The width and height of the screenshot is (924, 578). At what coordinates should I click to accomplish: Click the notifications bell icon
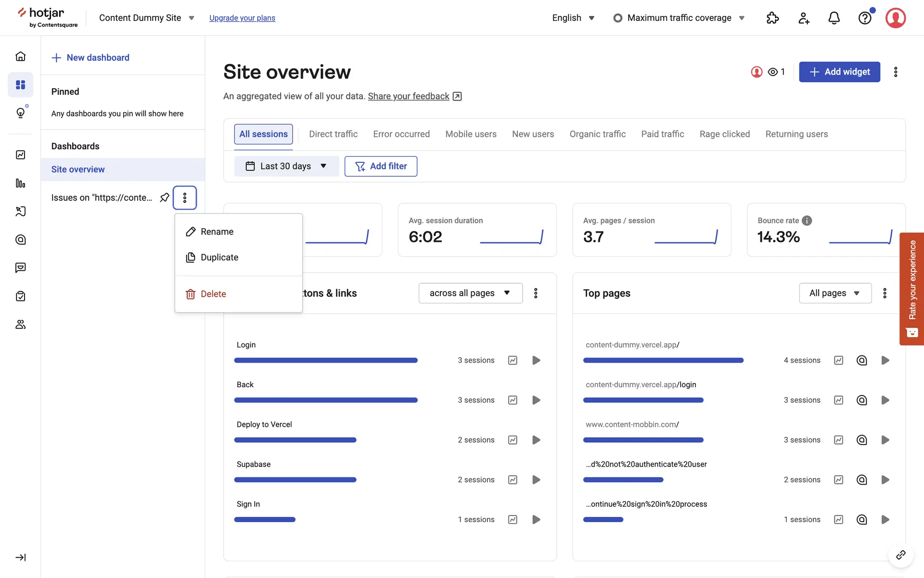point(834,18)
